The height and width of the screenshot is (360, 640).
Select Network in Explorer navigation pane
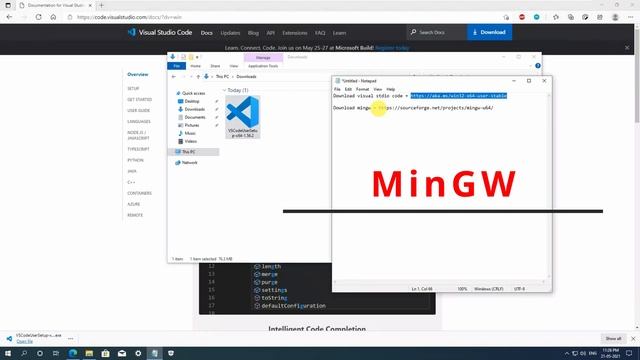pyautogui.click(x=187, y=162)
